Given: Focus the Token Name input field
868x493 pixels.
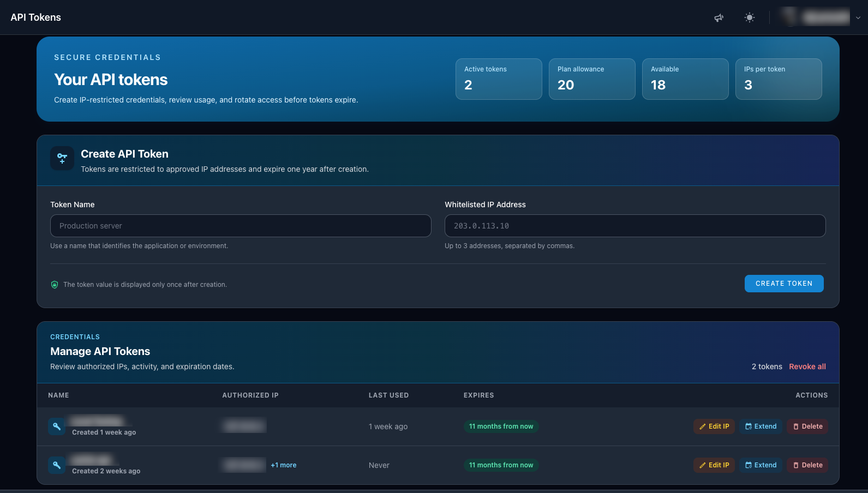Looking at the screenshot, I should (241, 226).
